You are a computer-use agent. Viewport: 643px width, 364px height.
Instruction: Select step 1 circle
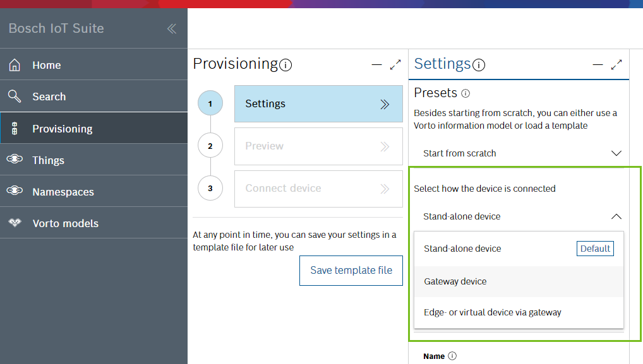[210, 103]
